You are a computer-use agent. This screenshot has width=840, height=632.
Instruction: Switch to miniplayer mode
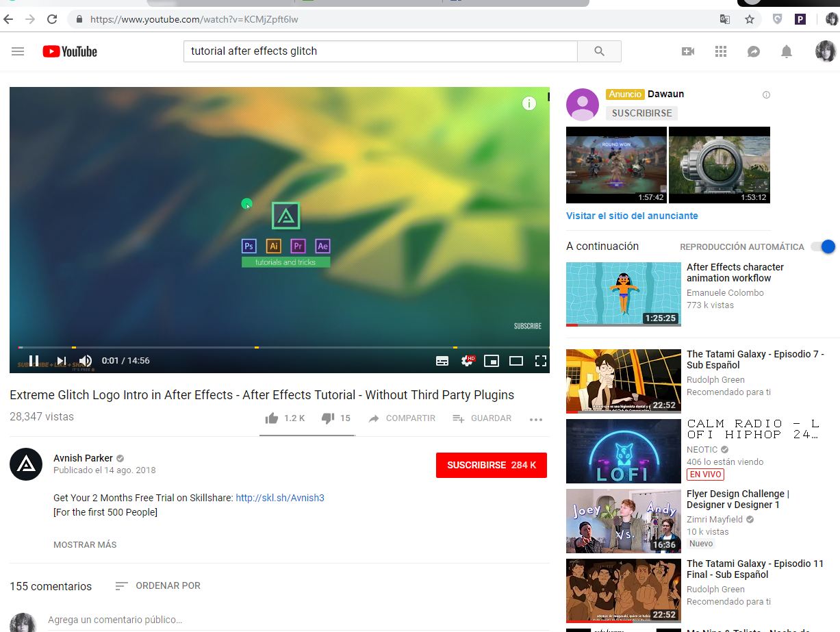(492, 361)
